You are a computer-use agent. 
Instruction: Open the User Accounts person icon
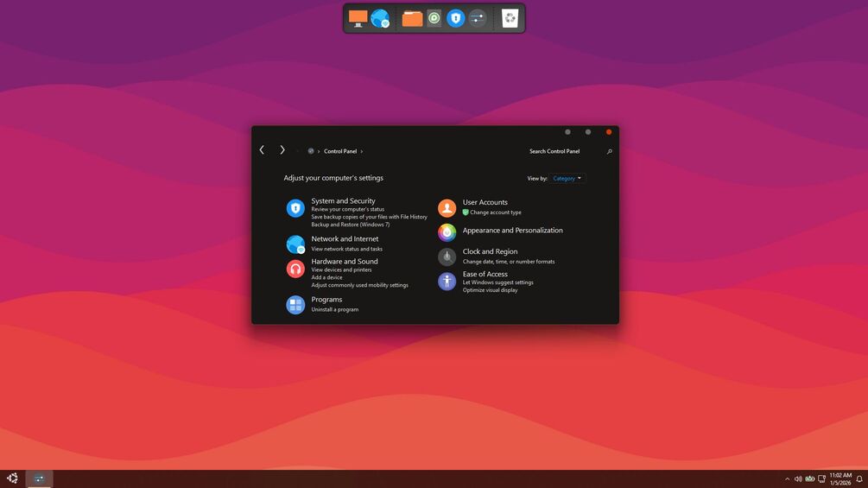coord(447,208)
